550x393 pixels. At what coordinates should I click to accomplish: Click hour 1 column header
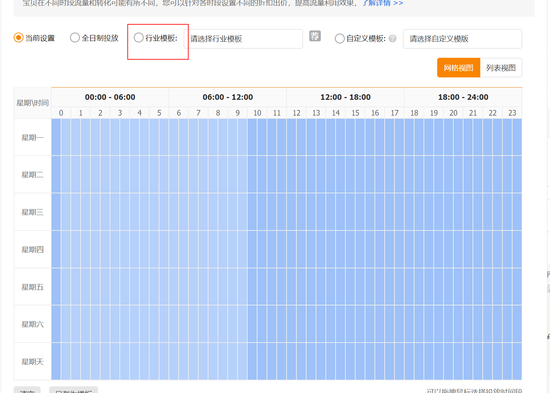[x=81, y=113]
